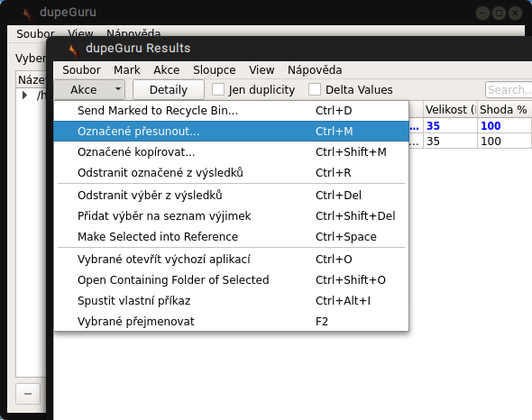Open Nápověda menu in main window
Viewport: 532px width, 420px height.
(133, 33)
